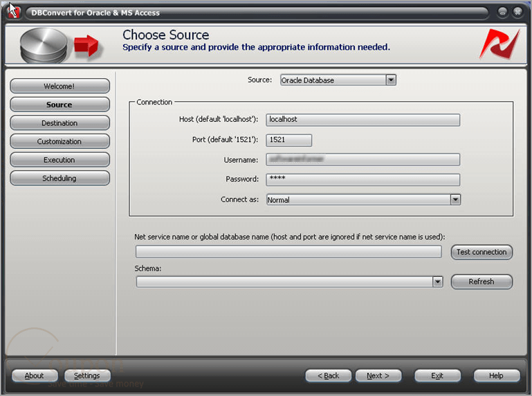Click the title bar text DBConvert for Oracle & MS Access
Image resolution: width=532 pixels, height=396 pixels.
click(95, 13)
